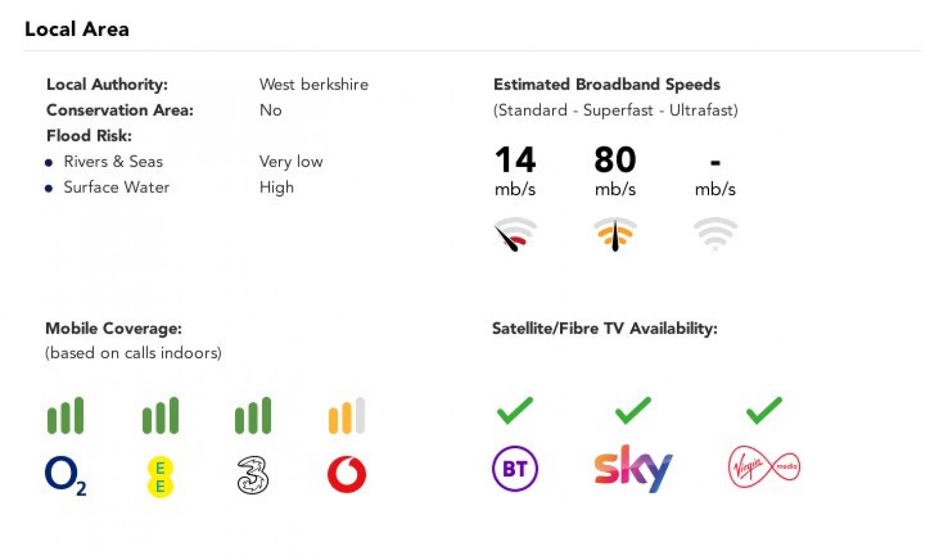The width and height of the screenshot is (948, 560).
Task: Click the greyed-out ultrafast broadband wifi icon
Action: [x=715, y=233]
